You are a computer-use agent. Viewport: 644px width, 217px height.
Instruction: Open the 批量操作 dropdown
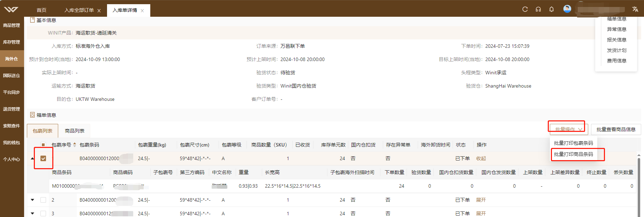(569, 129)
